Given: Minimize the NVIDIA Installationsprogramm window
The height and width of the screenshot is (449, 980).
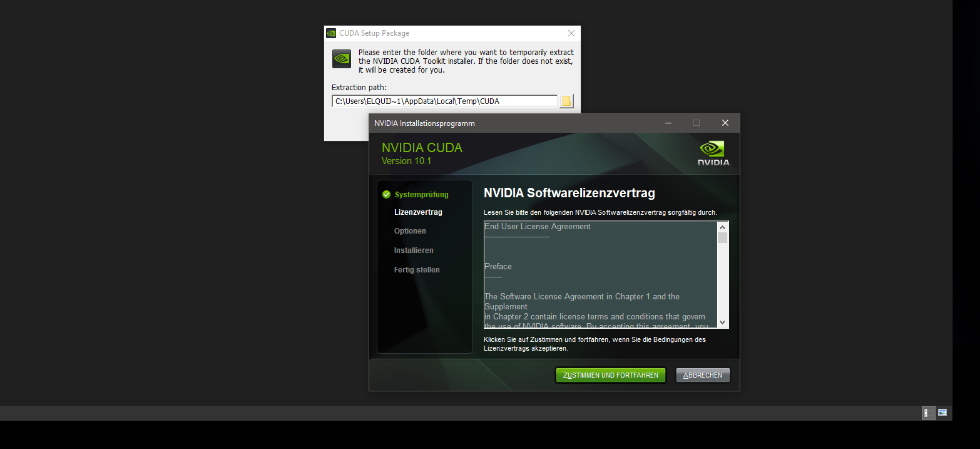Looking at the screenshot, I should click(x=668, y=123).
